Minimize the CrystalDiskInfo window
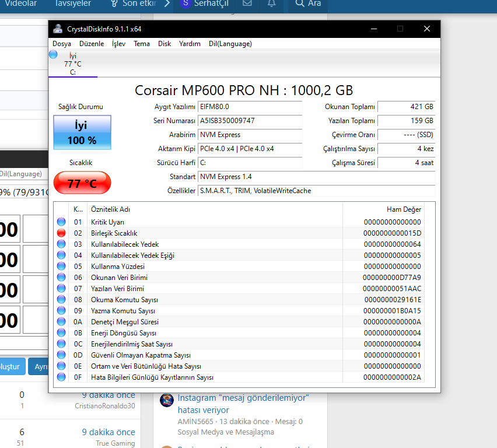 click(x=374, y=29)
